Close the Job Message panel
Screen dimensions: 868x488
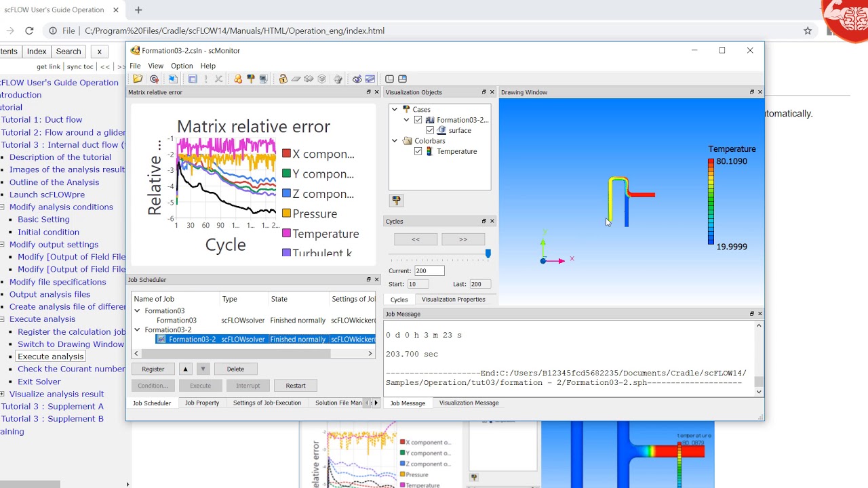click(x=760, y=314)
